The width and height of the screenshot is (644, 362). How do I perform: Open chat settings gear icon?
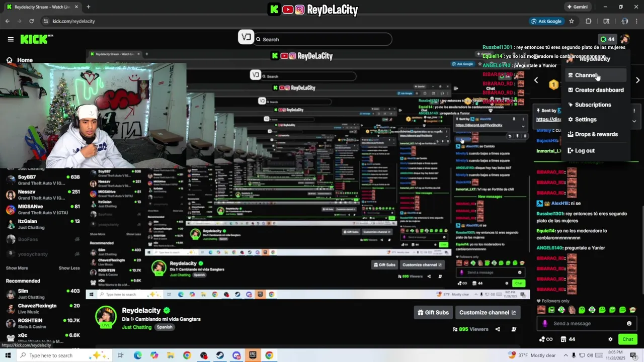[x=610, y=339]
